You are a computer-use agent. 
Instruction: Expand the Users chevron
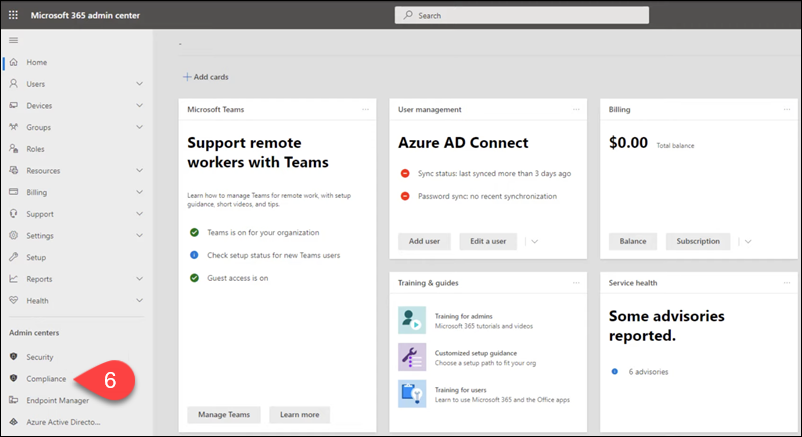(x=139, y=83)
